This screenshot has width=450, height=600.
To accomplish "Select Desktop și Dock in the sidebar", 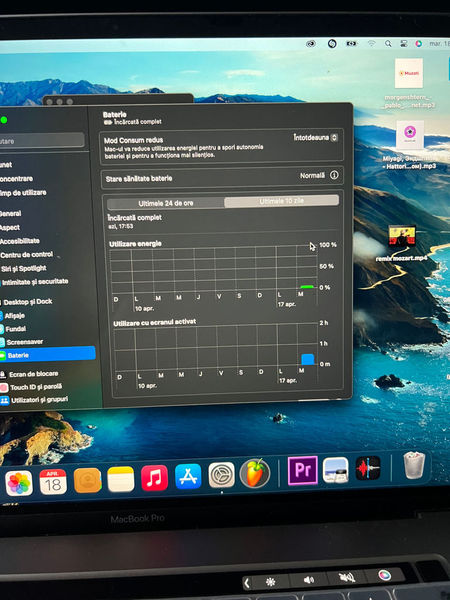I will click(x=27, y=302).
